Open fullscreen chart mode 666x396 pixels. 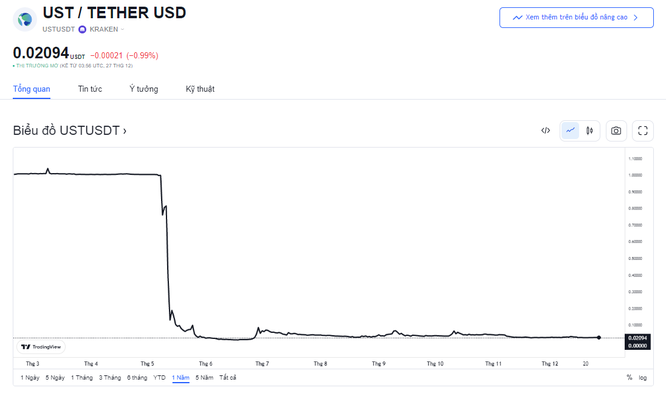tap(643, 130)
